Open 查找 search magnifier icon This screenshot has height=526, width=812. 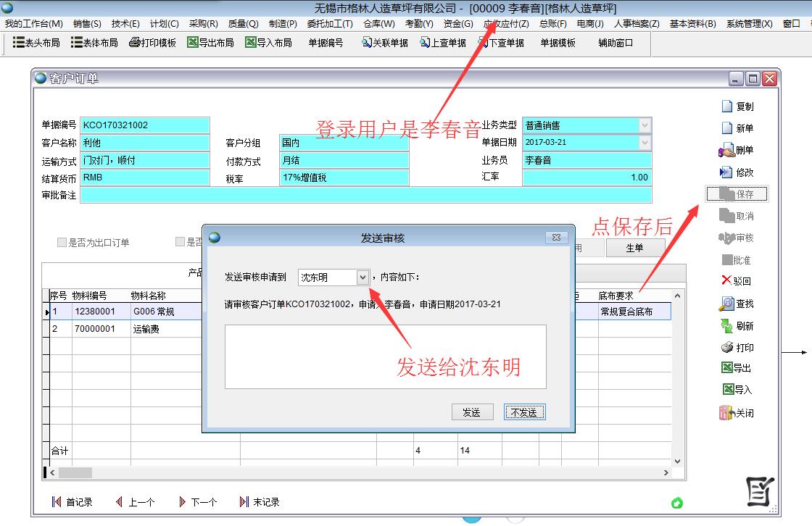pos(726,304)
